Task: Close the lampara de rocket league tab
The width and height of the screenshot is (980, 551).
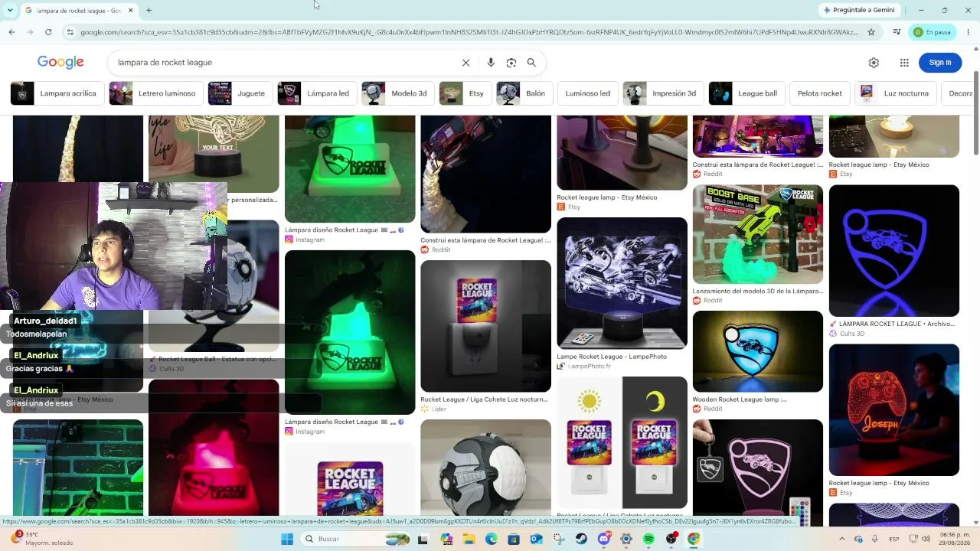Action: tap(130, 11)
